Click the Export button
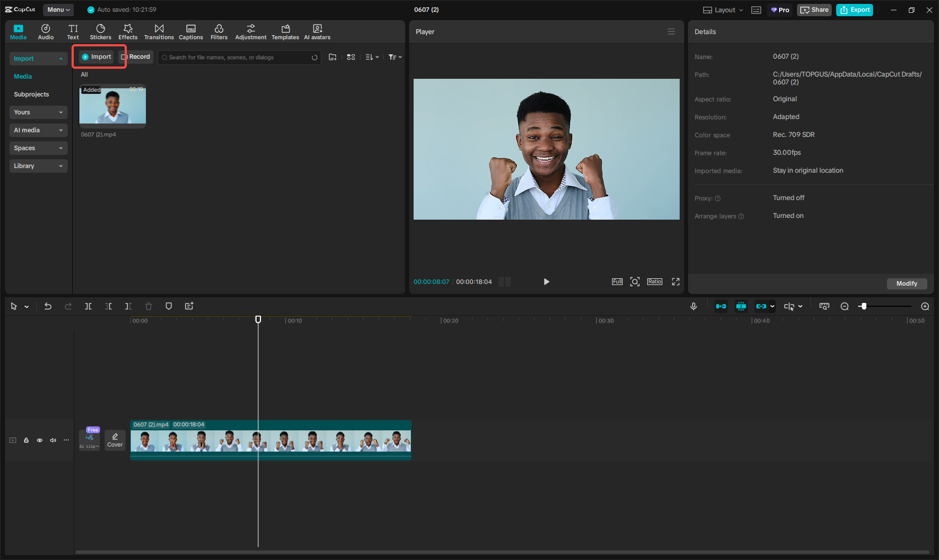Viewport: 939px width, 560px height. [x=854, y=10]
